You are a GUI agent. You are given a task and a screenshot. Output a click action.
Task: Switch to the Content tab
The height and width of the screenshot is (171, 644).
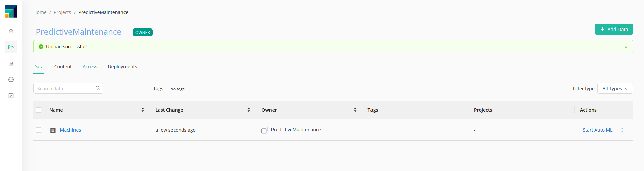63,67
